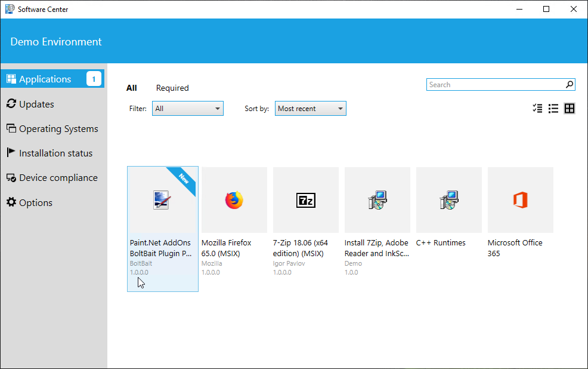Open the Sort by dropdown
This screenshot has width=588, height=369.
pos(310,109)
